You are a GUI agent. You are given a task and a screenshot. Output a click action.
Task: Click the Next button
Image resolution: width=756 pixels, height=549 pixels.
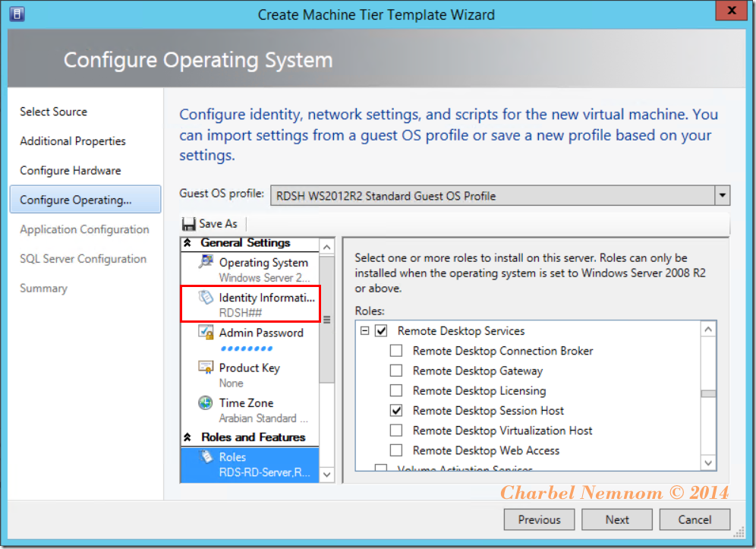tap(616, 519)
